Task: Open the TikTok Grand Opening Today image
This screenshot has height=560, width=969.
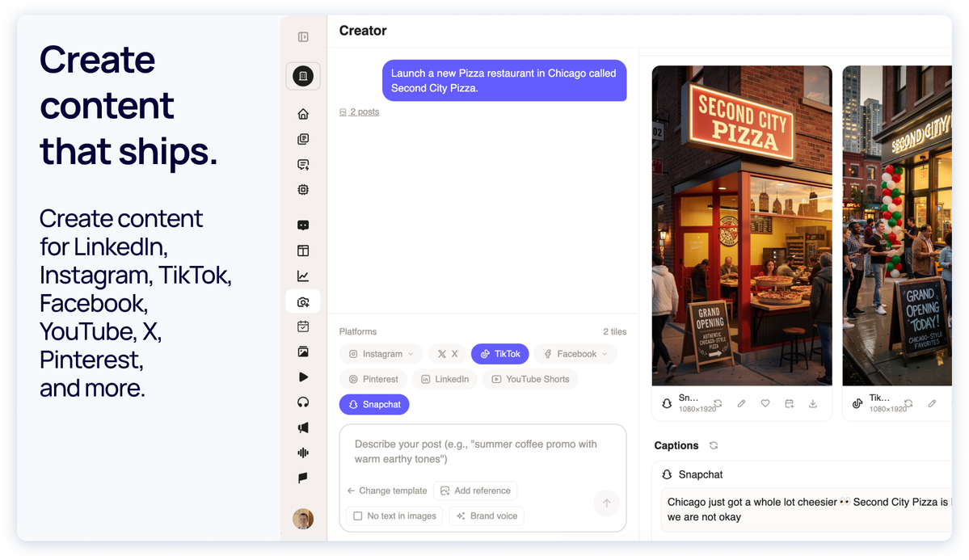Action: [x=897, y=225]
